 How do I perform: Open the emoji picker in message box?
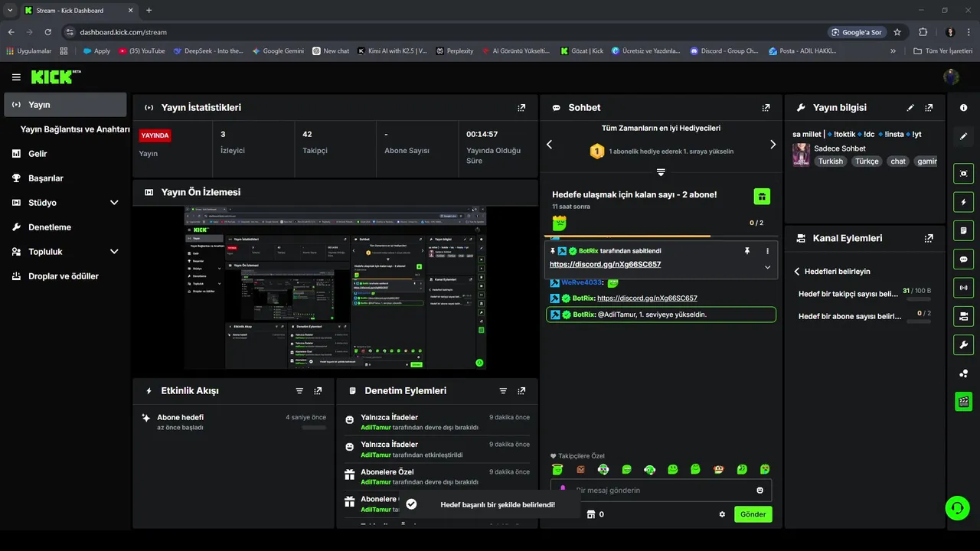[x=759, y=490]
